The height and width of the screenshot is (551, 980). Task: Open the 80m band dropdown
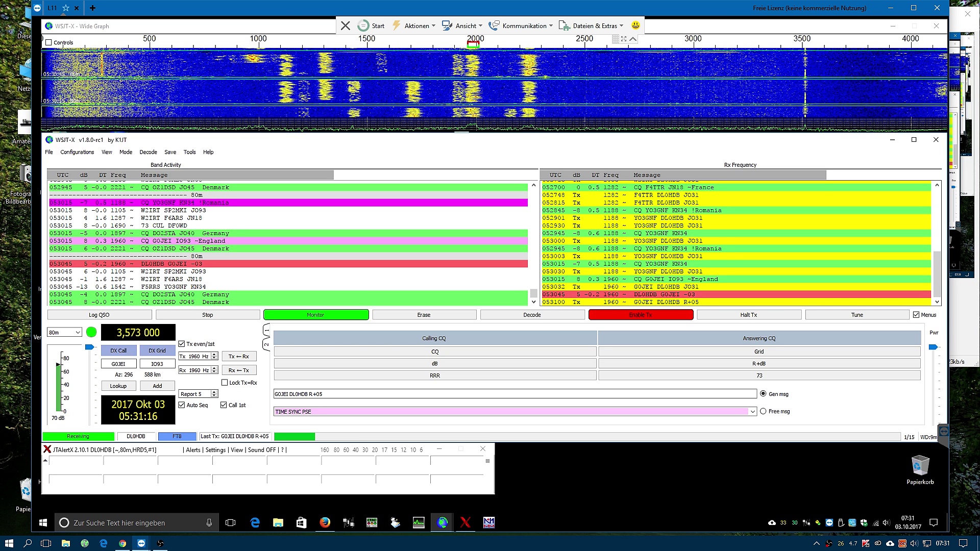coord(64,332)
